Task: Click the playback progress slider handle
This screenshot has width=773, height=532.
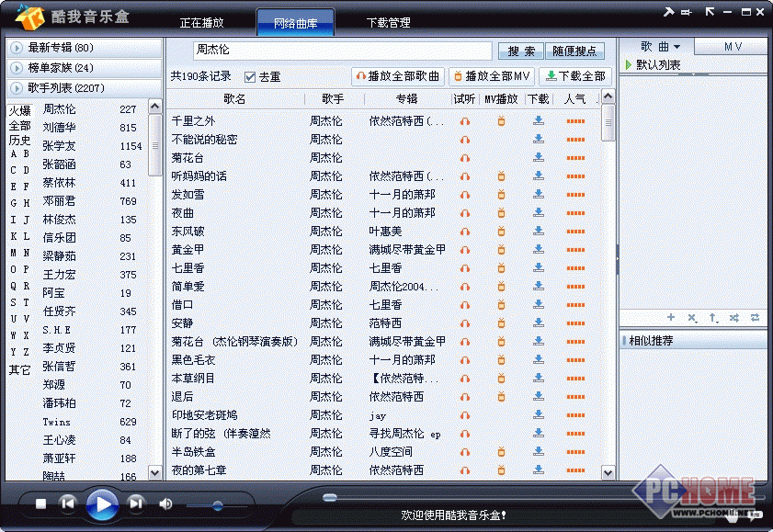Action: (330, 497)
